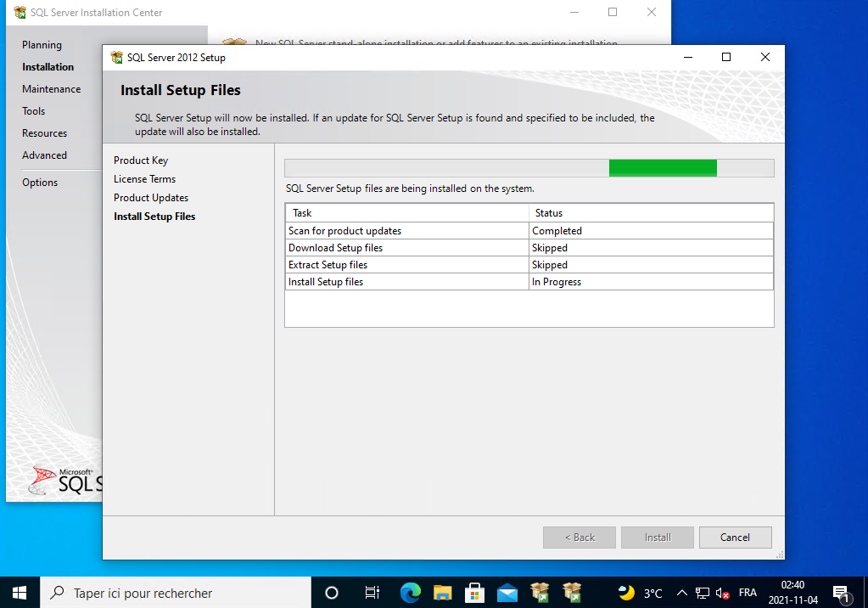Open the Mail app in taskbar
868x608 pixels.
coord(507,593)
